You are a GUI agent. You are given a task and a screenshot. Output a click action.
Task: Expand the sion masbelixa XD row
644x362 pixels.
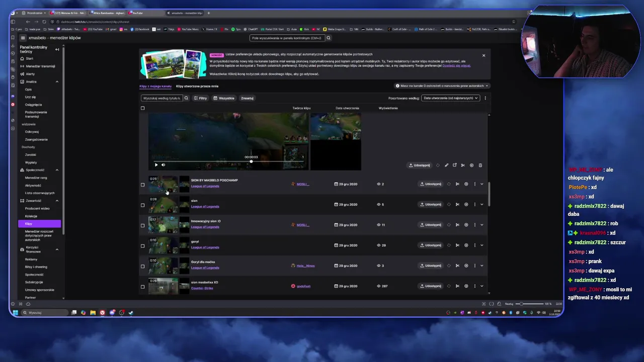pos(482,286)
